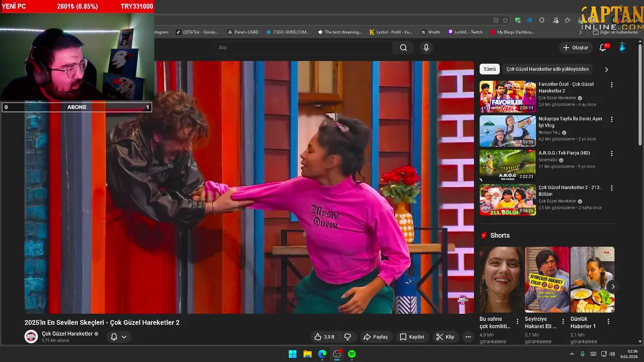Open taskbar clock and date
Screen dimensions: 644x362
[629, 354]
